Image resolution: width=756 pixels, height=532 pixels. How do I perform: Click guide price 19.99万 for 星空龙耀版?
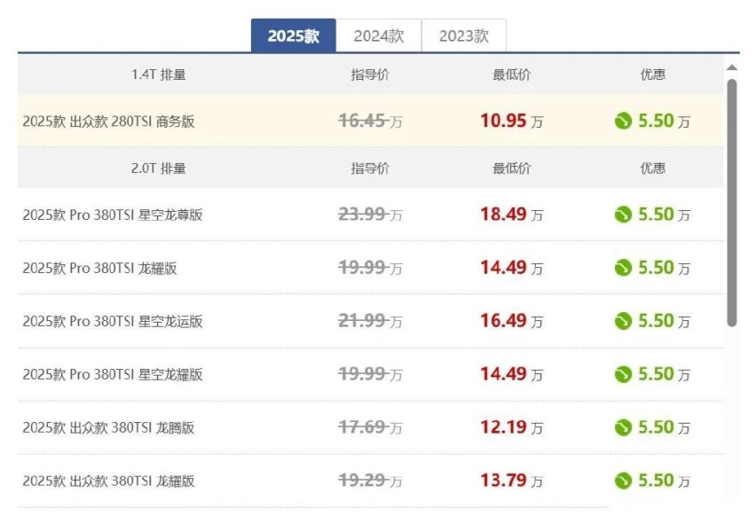(x=370, y=374)
